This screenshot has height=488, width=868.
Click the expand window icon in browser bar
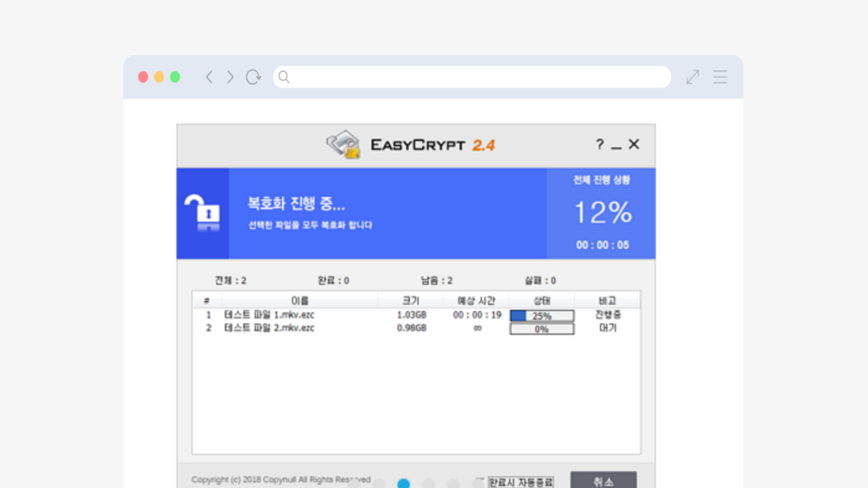[x=692, y=76]
